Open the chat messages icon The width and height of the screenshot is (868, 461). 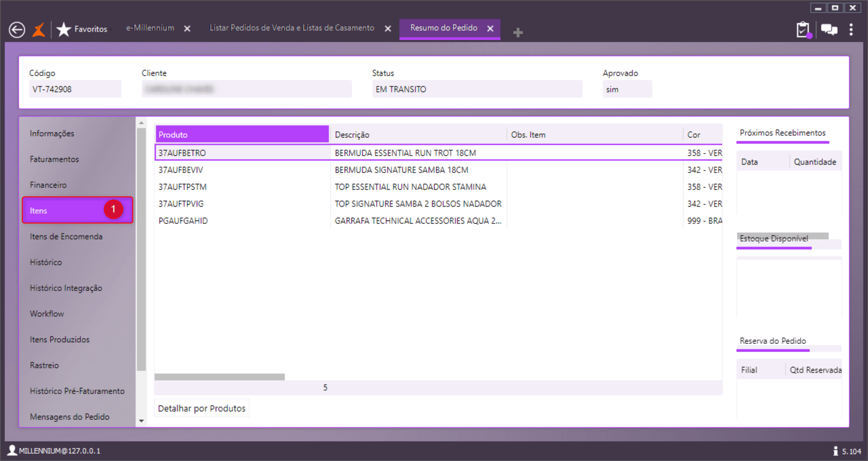click(829, 30)
